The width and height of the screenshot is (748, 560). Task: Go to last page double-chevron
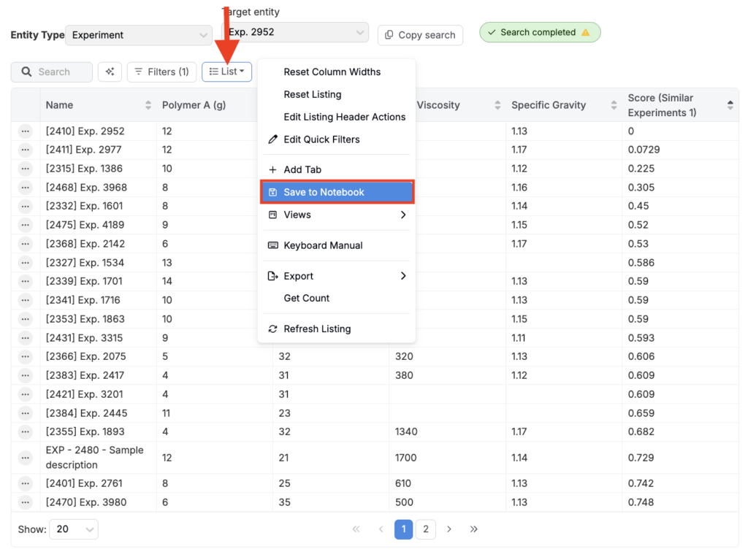tap(473, 529)
